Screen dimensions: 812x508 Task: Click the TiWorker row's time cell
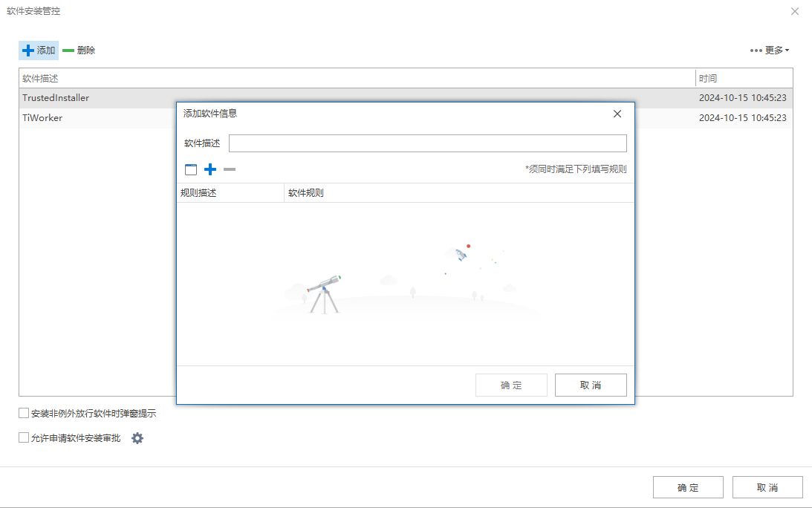(x=743, y=118)
